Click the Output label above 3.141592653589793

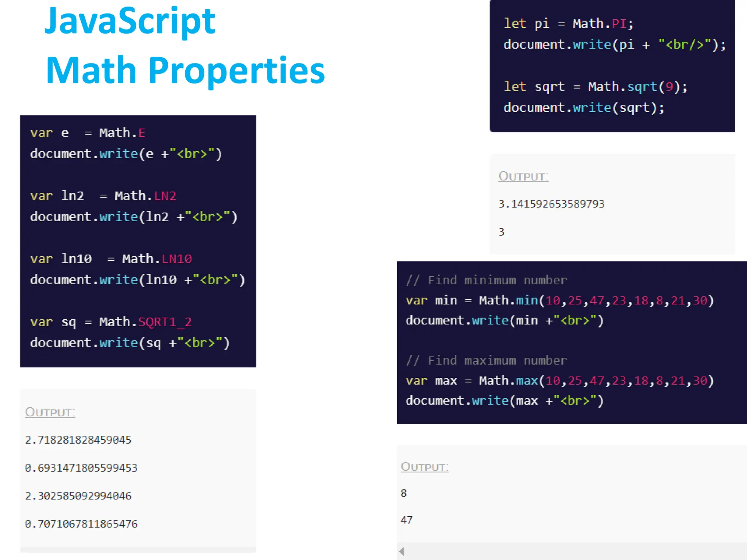[523, 176]
